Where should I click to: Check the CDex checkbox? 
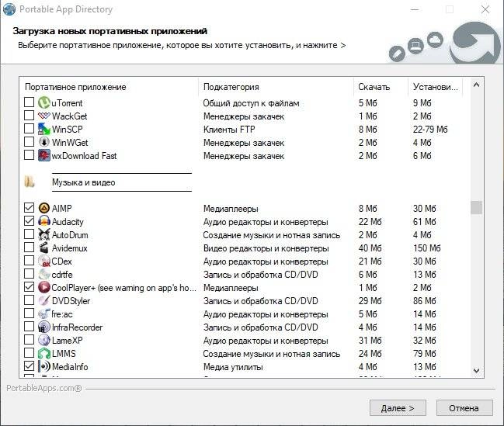tap(29, 260)
